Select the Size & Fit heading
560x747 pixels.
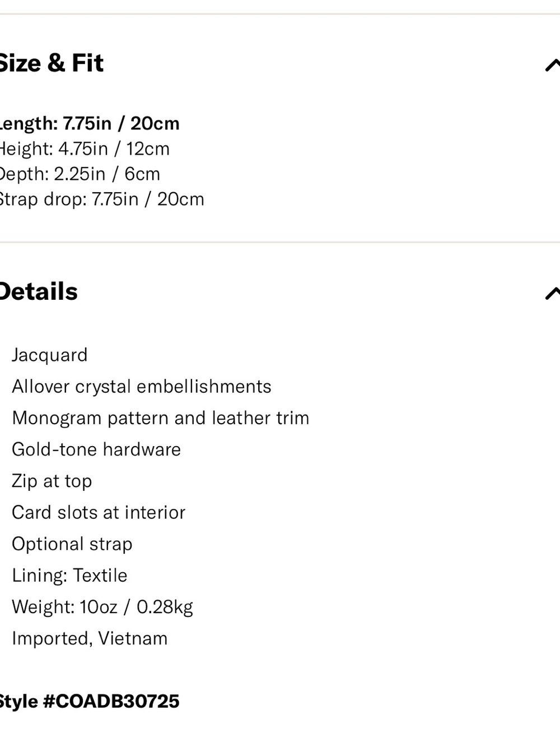click(x=52, y=63)
